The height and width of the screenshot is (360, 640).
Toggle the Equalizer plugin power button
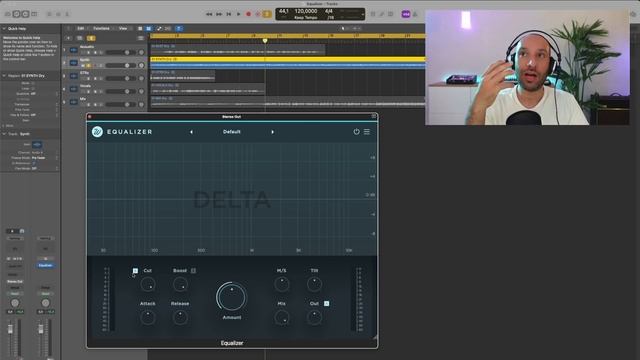pos(356,131)
